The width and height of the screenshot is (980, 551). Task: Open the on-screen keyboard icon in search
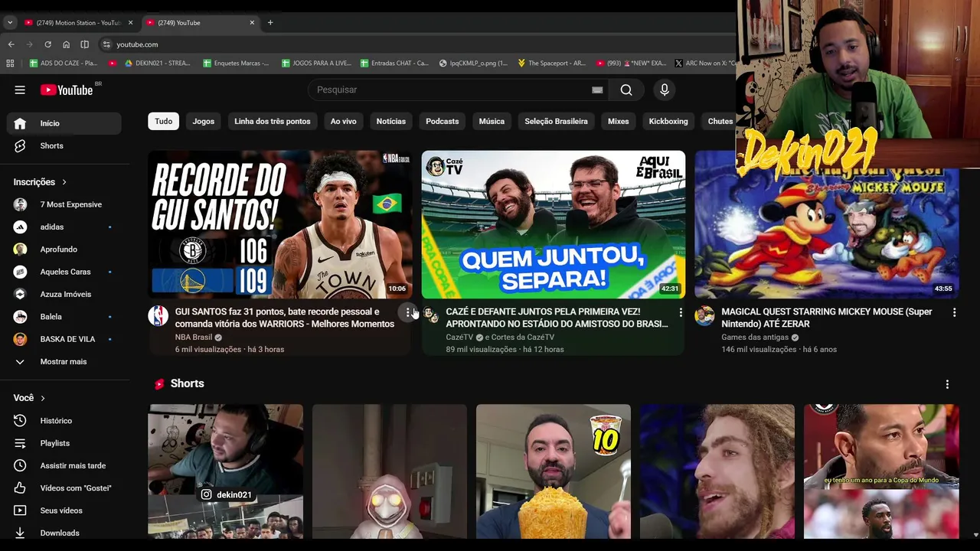pos(597,90)
